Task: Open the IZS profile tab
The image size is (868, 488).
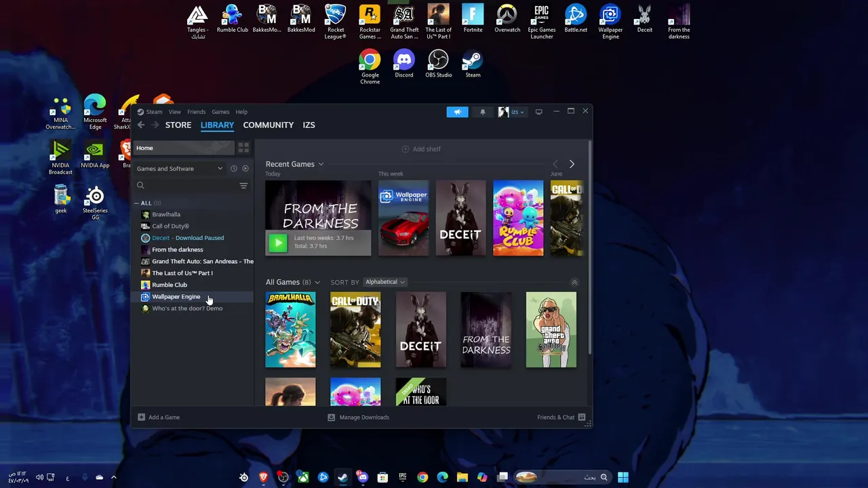Action: click(x=309, y=125)
